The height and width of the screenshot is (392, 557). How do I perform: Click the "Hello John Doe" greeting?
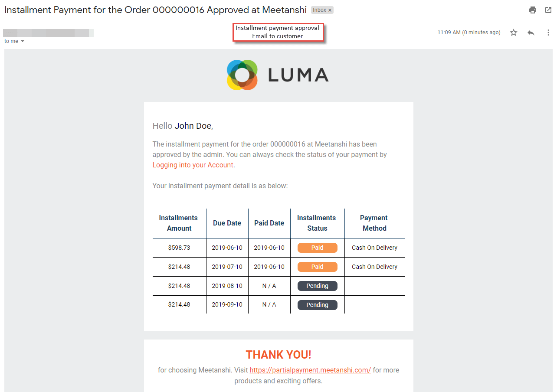point(183,126)
